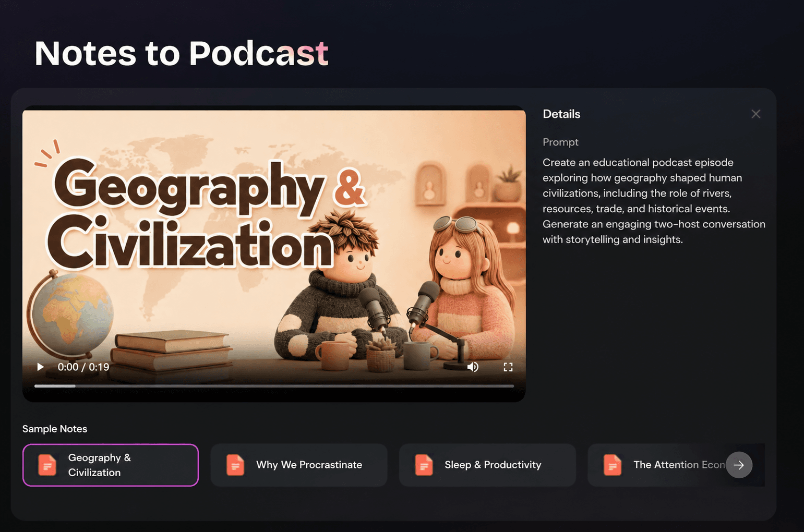Click the Details heading
Screen dimensions: 804x532
pos(561,114)
